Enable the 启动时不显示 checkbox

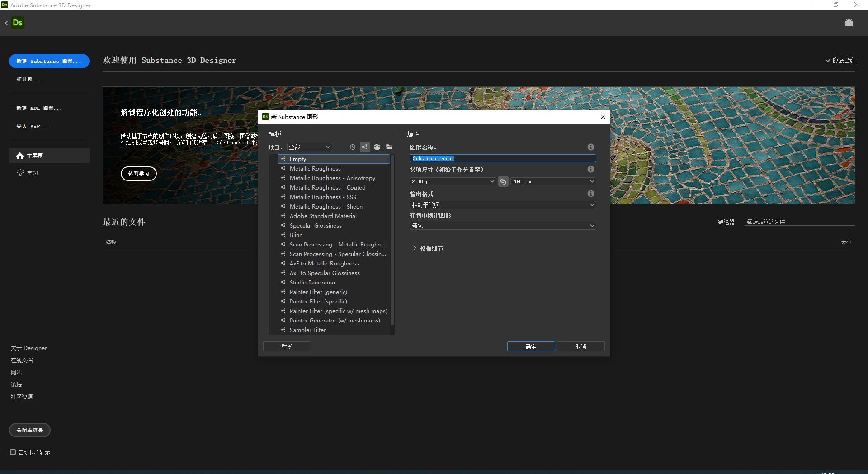[x=13, y=452]
